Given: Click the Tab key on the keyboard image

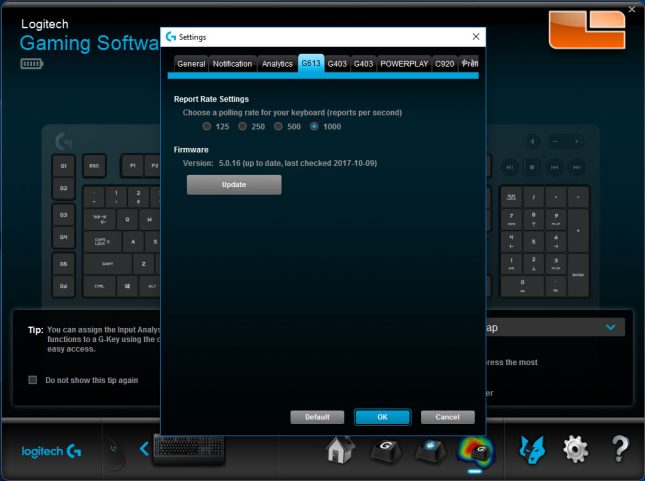Looking at the screenshot, I should (99, 219).
